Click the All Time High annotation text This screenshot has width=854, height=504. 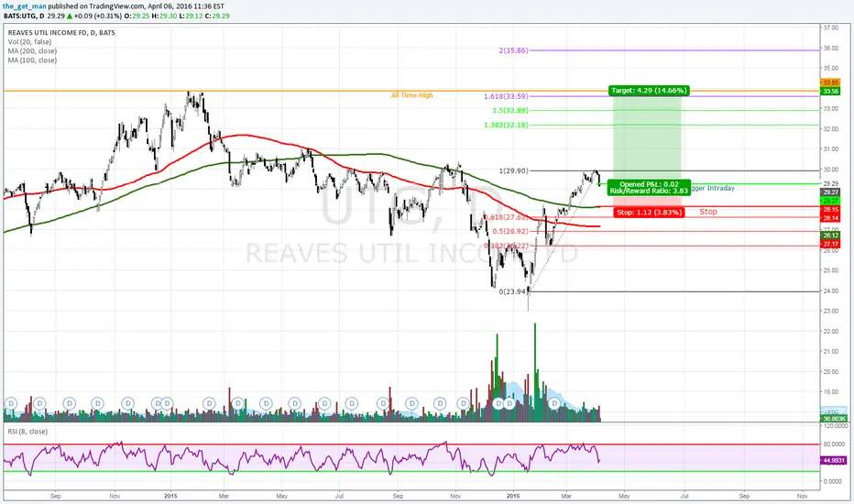coord(411,95)
